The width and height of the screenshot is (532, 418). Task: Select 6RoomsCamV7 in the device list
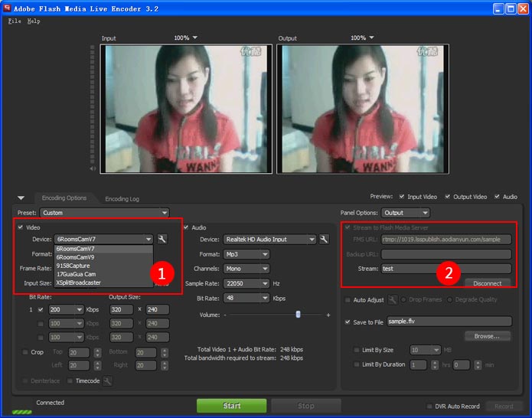tap(103, 249)
